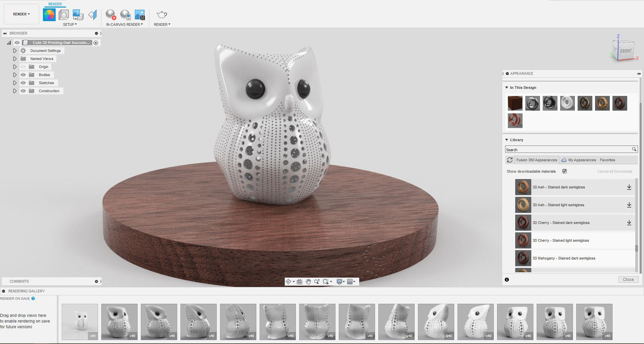Image resolution: width=644 pixels, height=344 pixels.
Task: Show the Origin folder via eye icon
Action: (x=23, y=67)
